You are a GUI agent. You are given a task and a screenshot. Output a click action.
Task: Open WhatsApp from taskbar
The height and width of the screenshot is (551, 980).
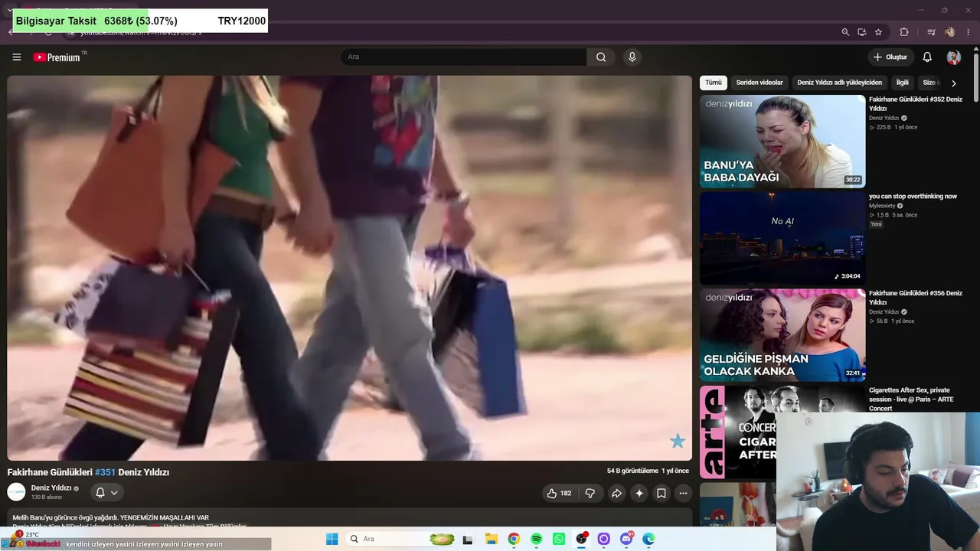(559, 540)
